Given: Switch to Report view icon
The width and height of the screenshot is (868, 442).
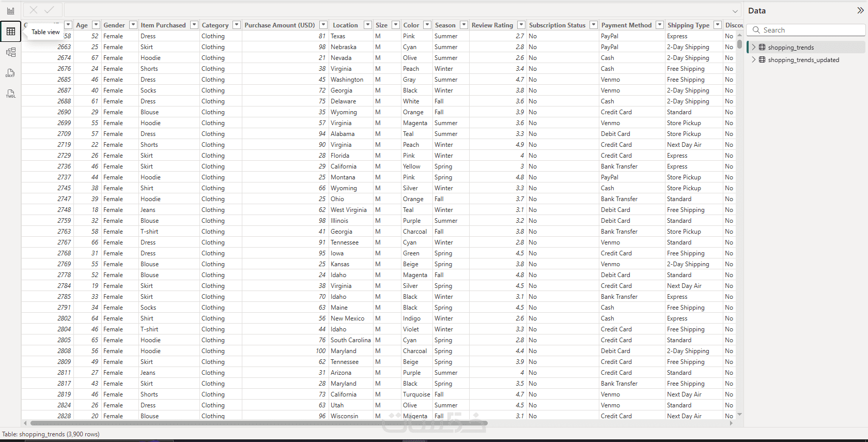Looking at the screenshot, I should coord(10,11).
